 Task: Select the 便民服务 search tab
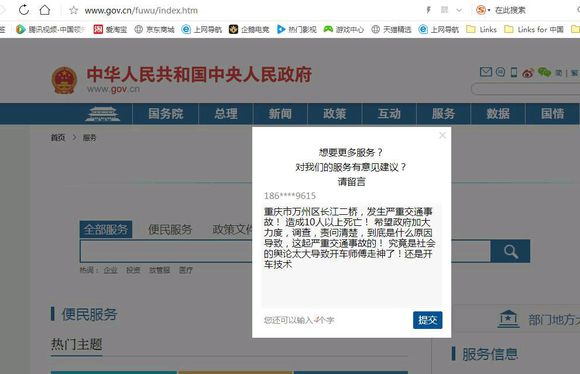pyautogui.click(x=170, y=230)
